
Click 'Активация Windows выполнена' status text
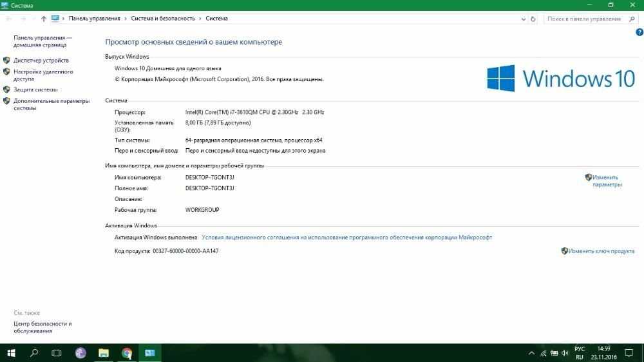tap(156, 238)
